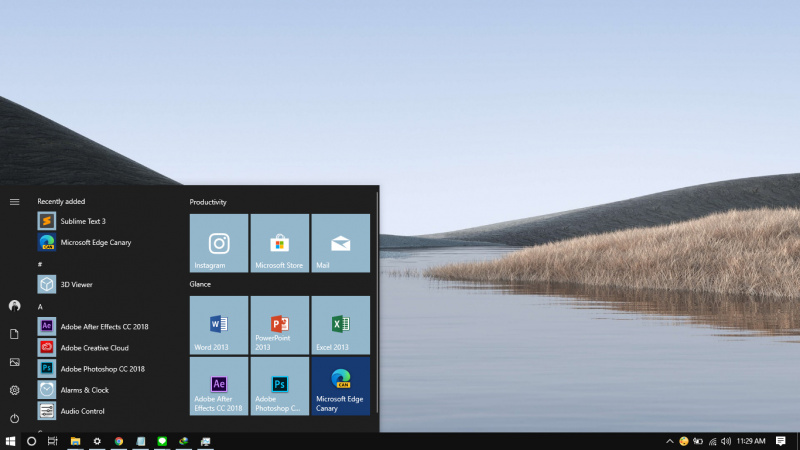Click the Show desktop strip on the taskbar
This screenshot has width=800, height=450.
tap(797, 441)
